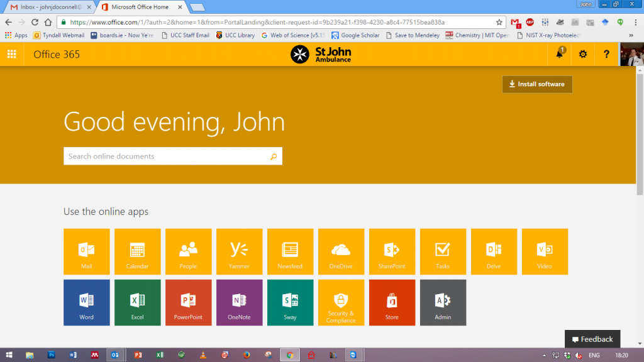Viewport: 644px width, 362px height.
Task: Open the Mail app tile
Action: [87, 251]
